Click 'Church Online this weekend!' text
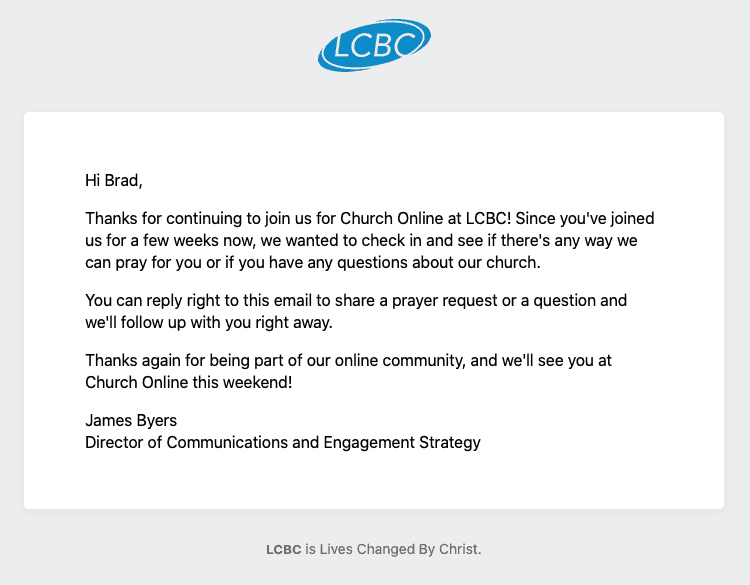Image resolution: width=750 pixels, height=585 pixels. coord(188,382)
